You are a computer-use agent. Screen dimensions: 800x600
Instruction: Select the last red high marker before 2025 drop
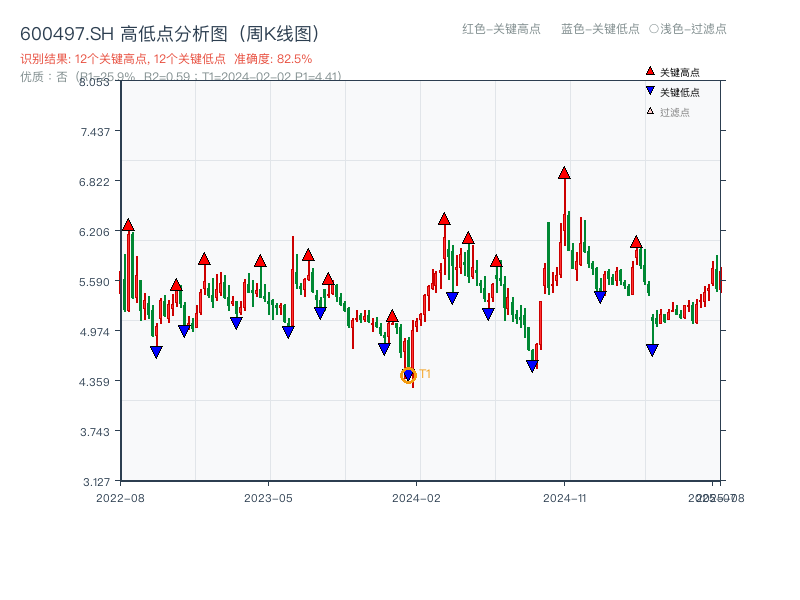[x=636, y=242]
